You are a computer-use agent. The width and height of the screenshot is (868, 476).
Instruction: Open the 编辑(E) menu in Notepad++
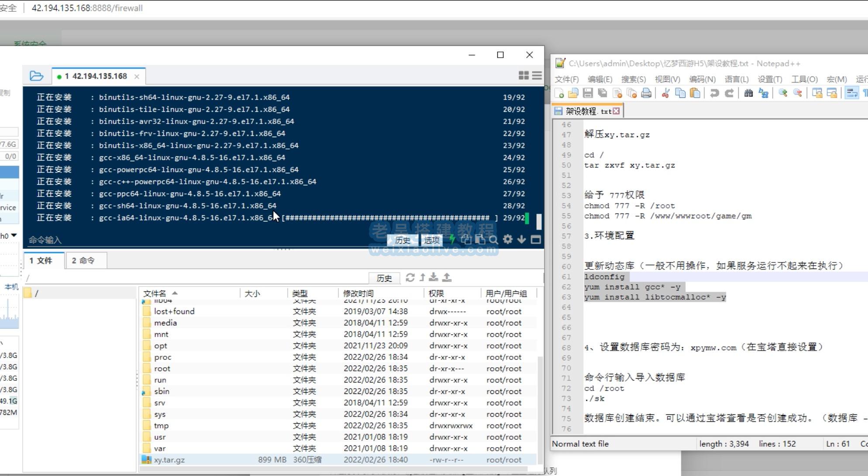(600, 79)
